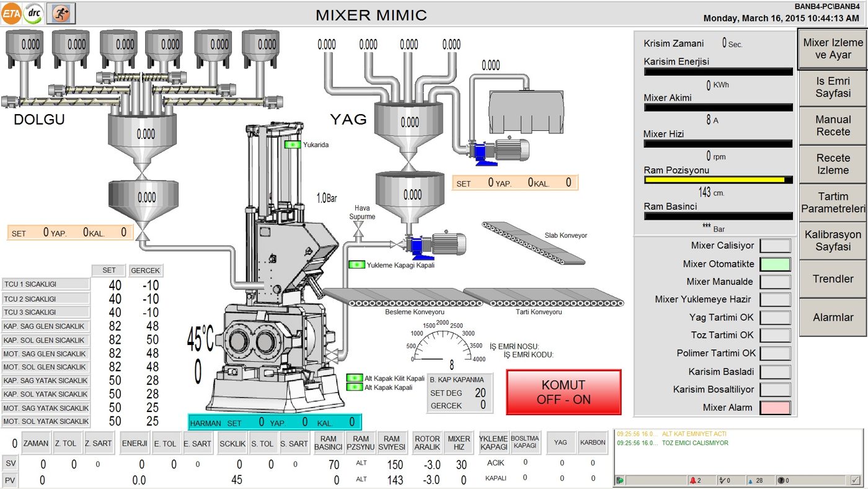Click the green lamp icon in the alarm bar
868x489 pixels.
(620, 480)
